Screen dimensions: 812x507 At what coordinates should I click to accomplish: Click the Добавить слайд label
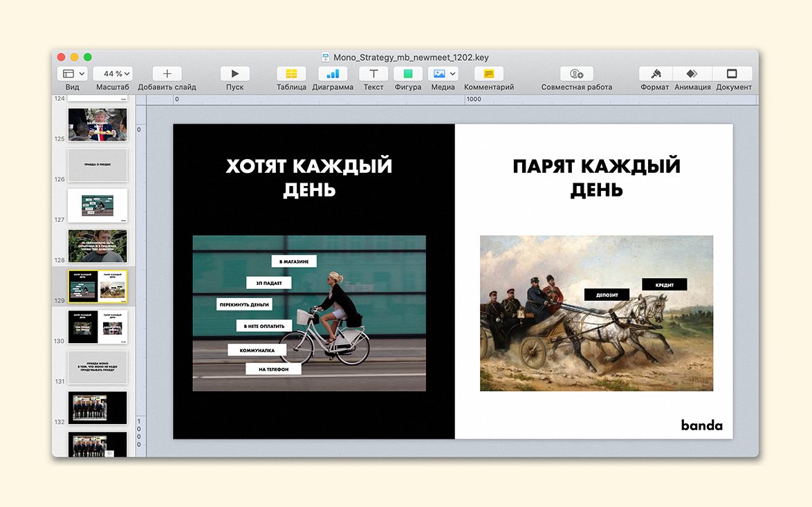pos(167,87)
